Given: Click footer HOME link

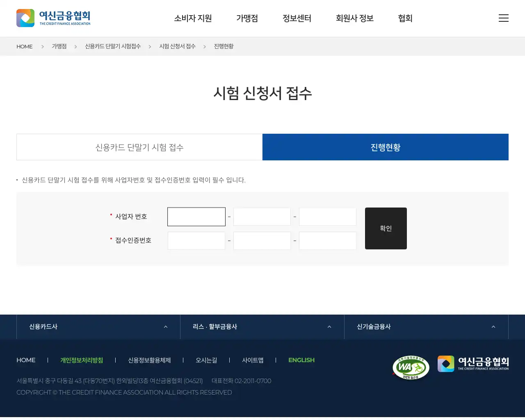Looking at the screenshot, I should (x=26, y=360).
